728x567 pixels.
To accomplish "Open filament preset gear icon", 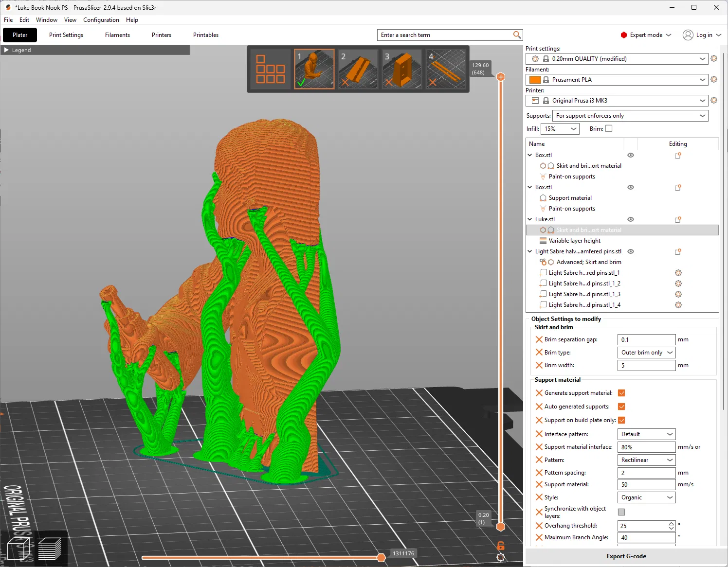I will coord(714,79).
